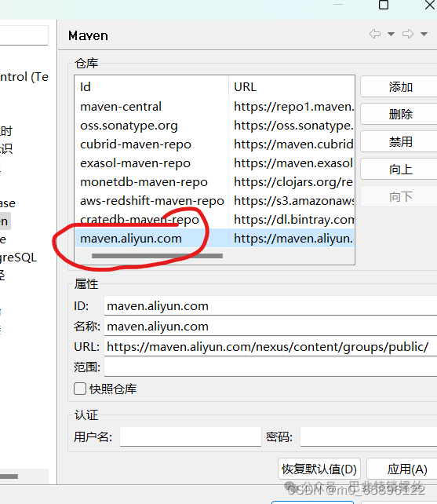Click the 应用(A) button
The width and height of the screenshot is (437, 504).
(403, 469)
